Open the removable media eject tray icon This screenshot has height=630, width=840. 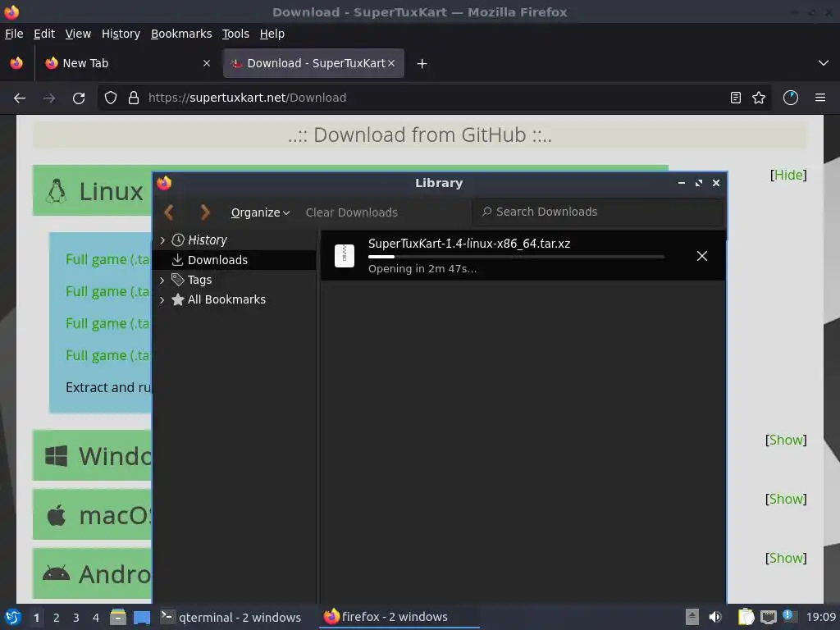(692, 618)
